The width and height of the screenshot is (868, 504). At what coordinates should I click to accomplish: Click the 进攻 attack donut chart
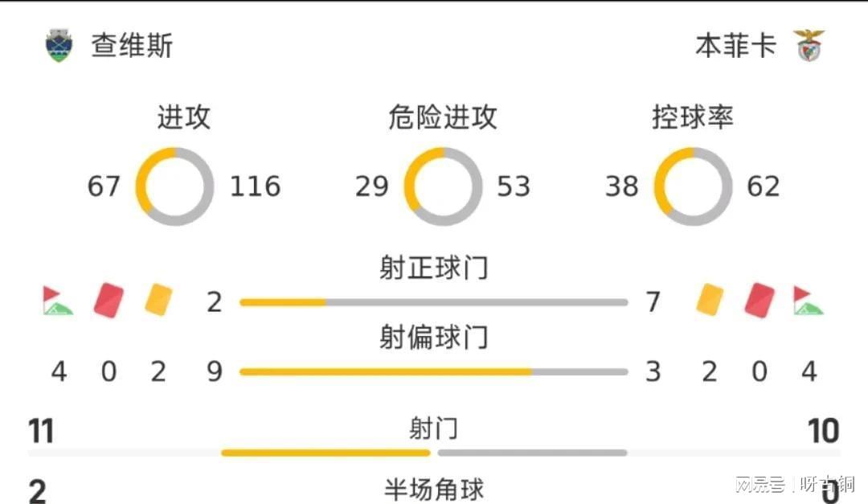(x=175, y=186)
